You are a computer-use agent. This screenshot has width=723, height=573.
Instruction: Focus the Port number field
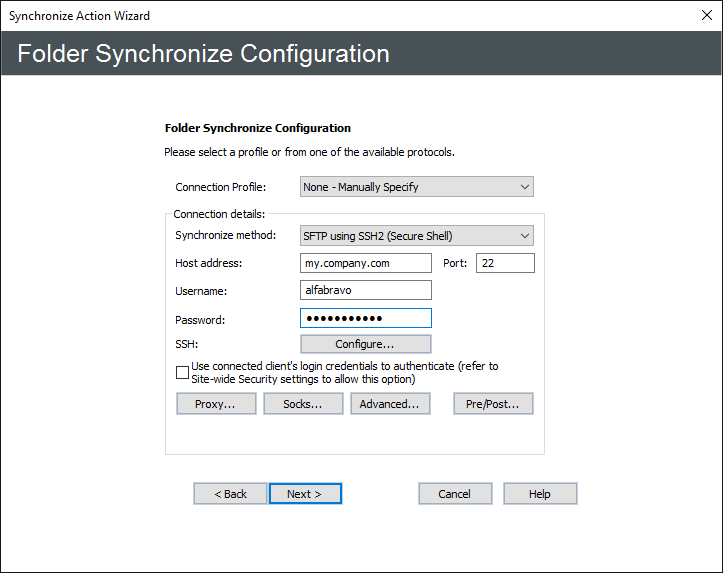click(x=505, y=263)
